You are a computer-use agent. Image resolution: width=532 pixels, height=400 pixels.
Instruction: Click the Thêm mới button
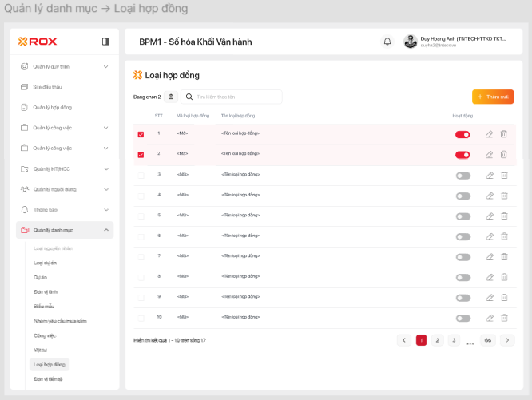[492, 97]
